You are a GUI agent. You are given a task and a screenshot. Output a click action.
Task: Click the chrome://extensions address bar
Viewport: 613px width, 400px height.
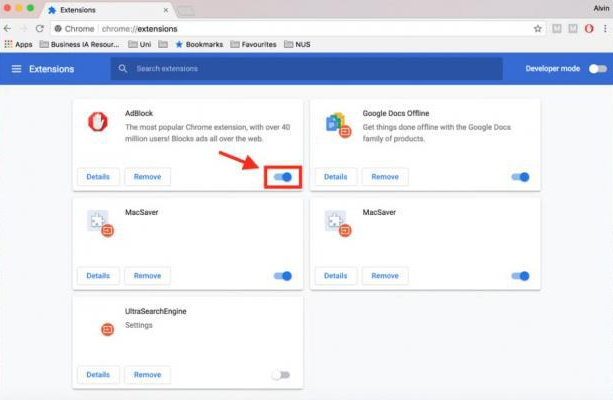pyautogui.click(x=297, y=29)
